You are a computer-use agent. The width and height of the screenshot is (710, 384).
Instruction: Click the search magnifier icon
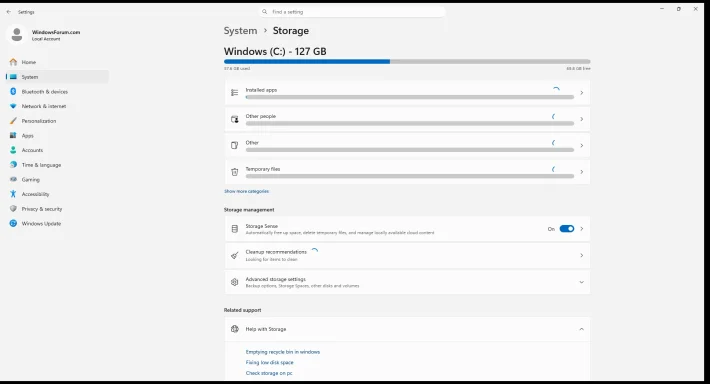264,12
